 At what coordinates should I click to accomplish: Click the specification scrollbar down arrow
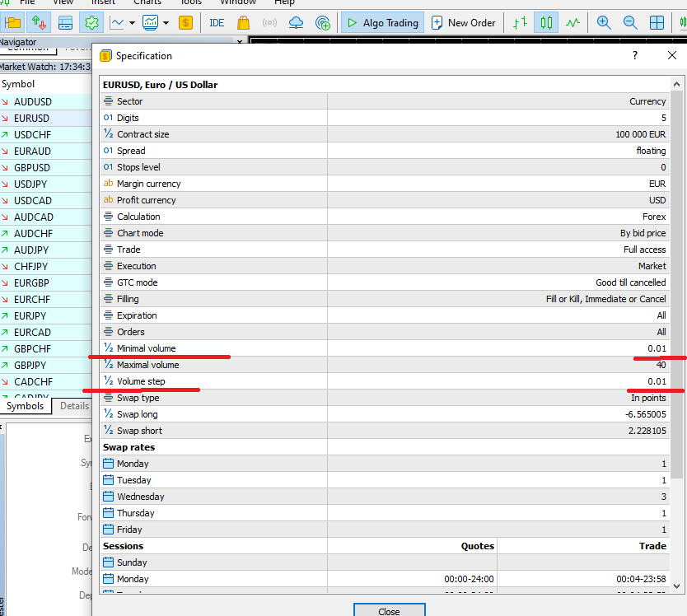point(676,586)
